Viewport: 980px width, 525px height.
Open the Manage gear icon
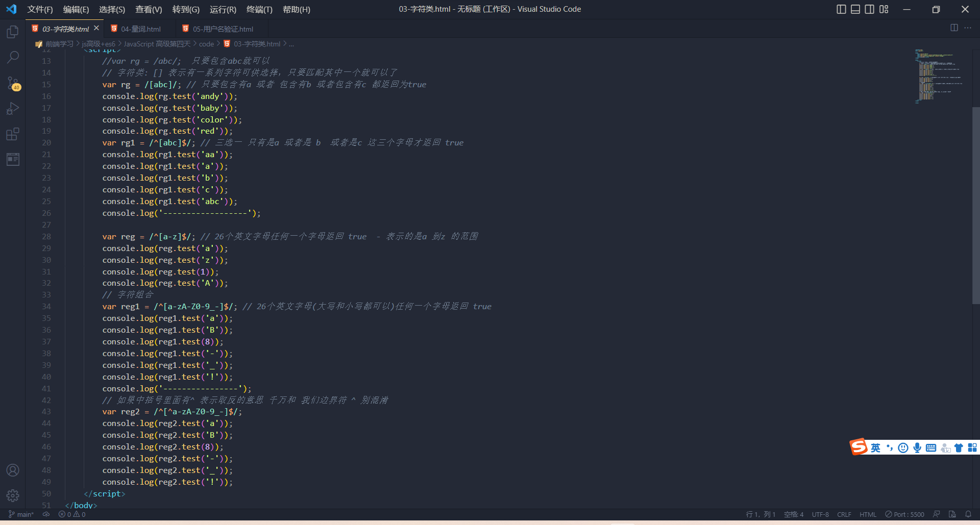pyautogui.click(x=13, y=495)
